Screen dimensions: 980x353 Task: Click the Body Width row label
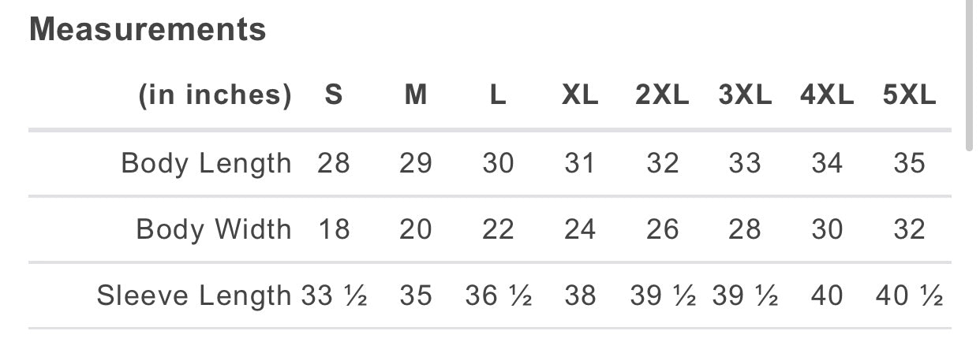[214, 229]
